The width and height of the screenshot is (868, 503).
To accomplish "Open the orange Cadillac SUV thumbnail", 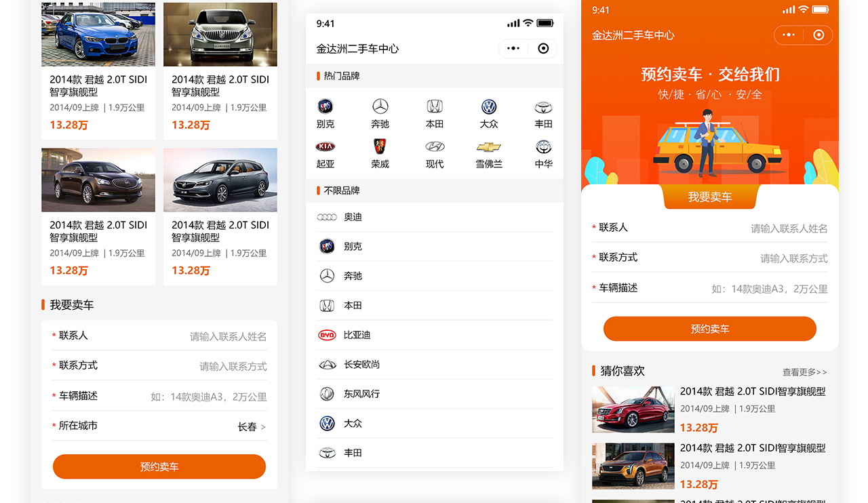I will (x=633, y=466).
